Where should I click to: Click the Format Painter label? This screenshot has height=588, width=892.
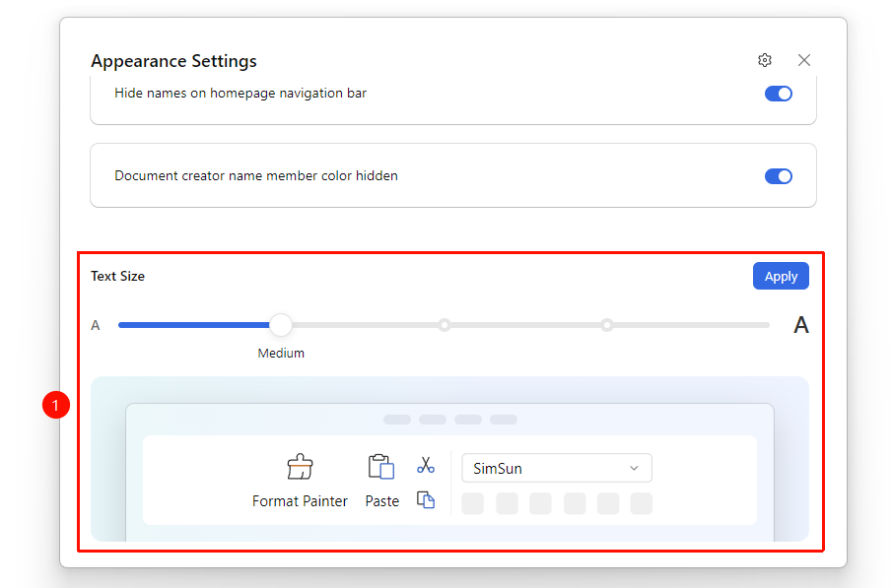(300, 501)
